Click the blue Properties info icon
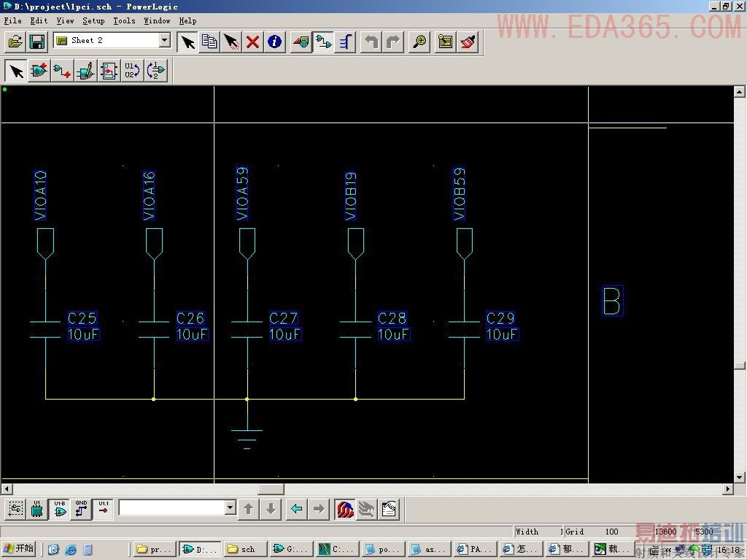Image resolution: width=747 pixels, height=560 pixels. [x=274, y=42]
